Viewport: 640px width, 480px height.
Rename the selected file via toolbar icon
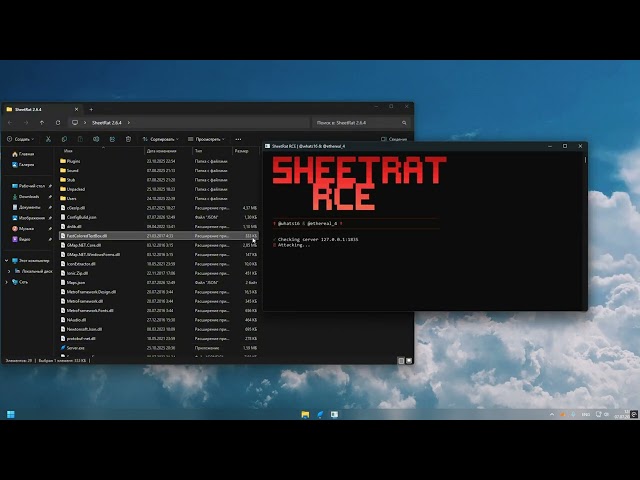(96, 139)
